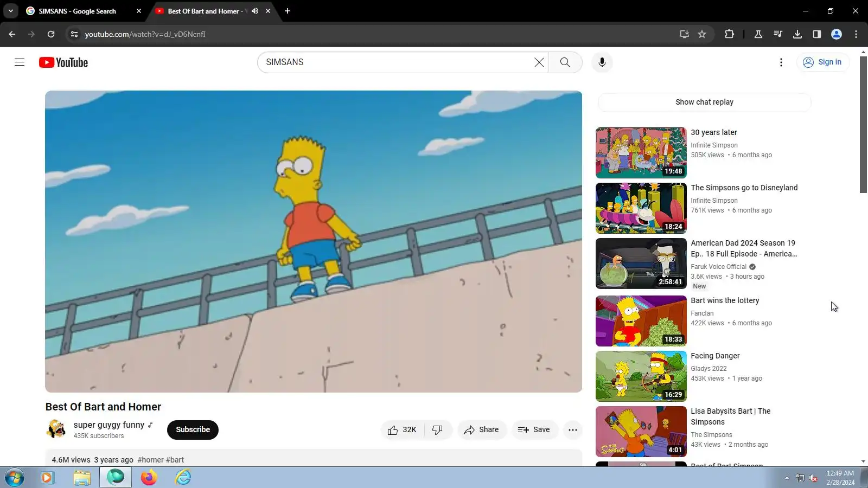This screenshot has width=868, height=488.
Task: Save video to playlist
Action: click(534, 430)
